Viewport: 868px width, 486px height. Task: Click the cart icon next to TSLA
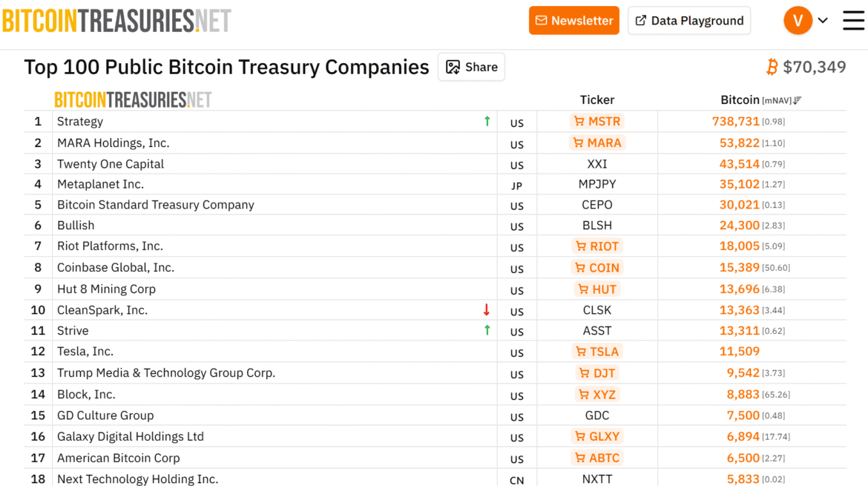pos(582,351)
